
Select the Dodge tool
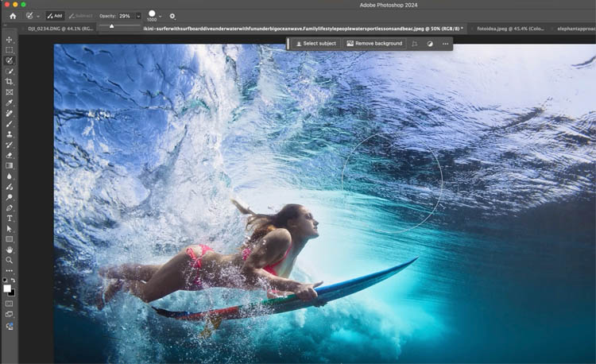(9, 197)
